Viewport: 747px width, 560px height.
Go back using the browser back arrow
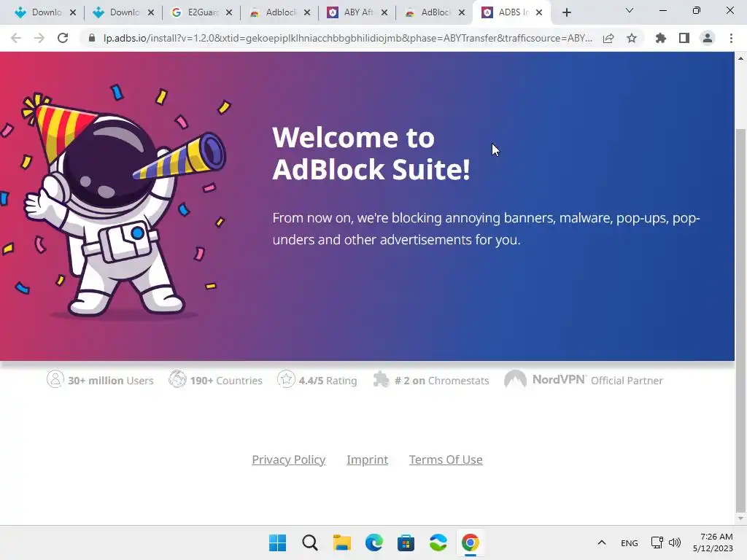coord(16,38)
